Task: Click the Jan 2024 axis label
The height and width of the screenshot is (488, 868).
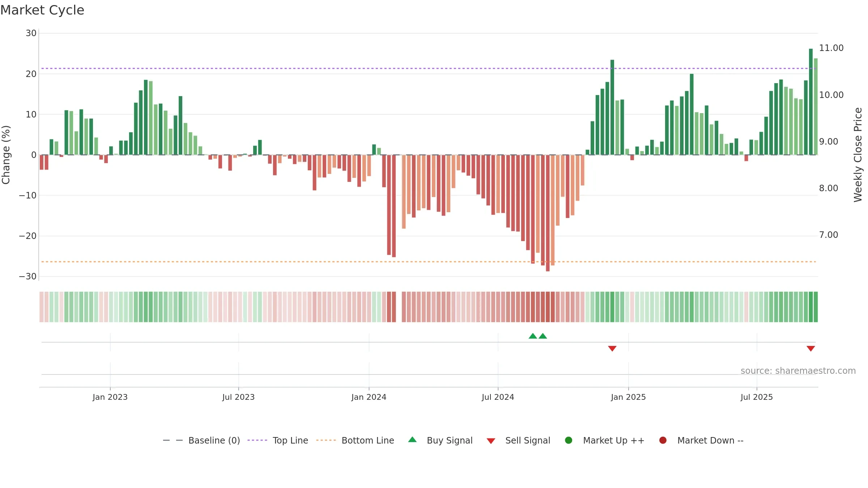Action: click(x=369, y=397)
